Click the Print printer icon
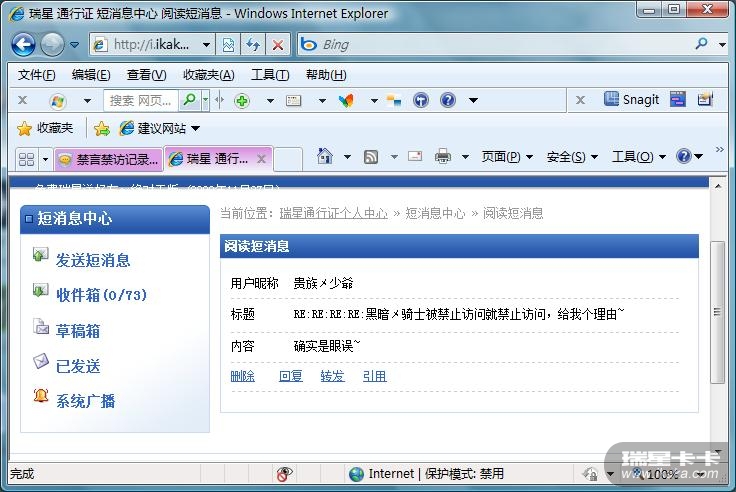Screen dimensions: 736x492 443,156
